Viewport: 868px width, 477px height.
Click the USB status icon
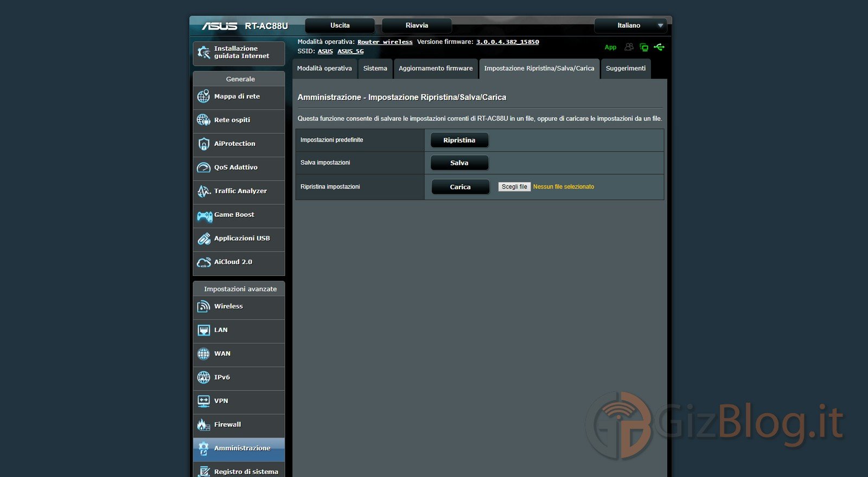[x=659, y=47]
